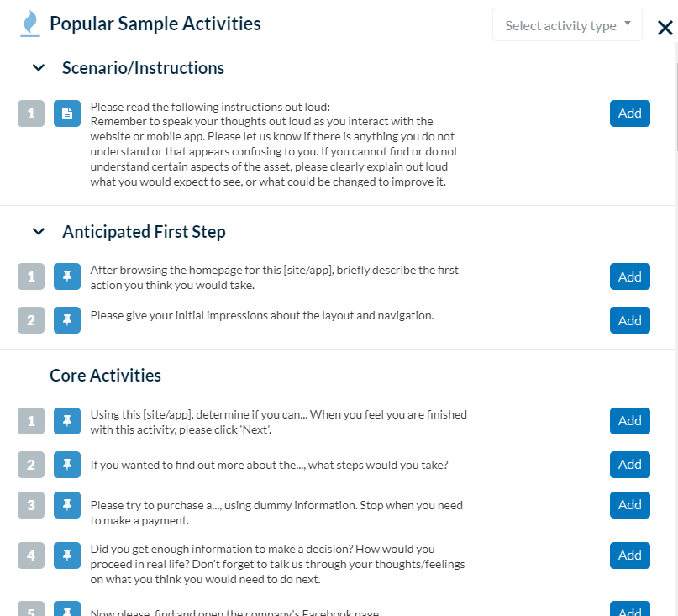
Task: Click the pin icon on the initial impressions activity
Action: [66, 320]
